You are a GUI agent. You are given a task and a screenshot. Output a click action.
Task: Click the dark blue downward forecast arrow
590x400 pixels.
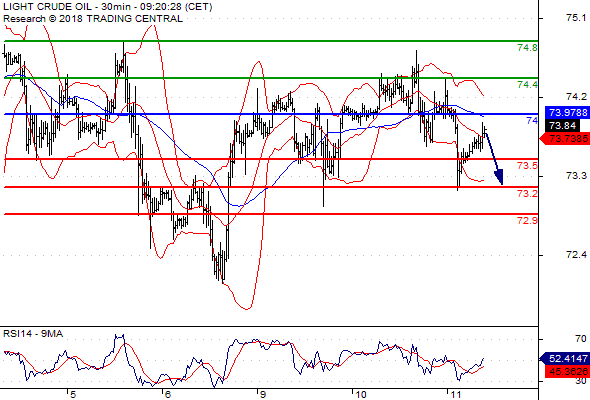(494, 158)
